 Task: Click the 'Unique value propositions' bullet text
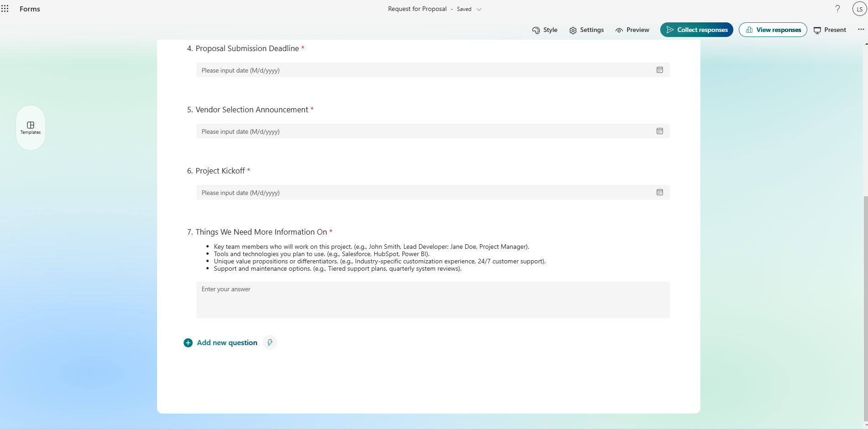click(x=379, y=261)
